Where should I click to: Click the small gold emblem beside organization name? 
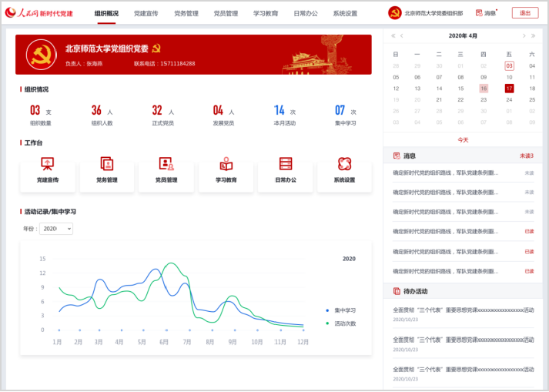[x=156, y=49]
